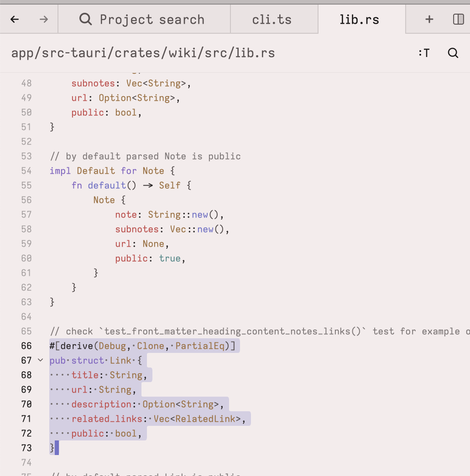The width and height of the screenshot is (470, 476).
Task: Switch to the Project search tab
Action: (x=144, y=20)
